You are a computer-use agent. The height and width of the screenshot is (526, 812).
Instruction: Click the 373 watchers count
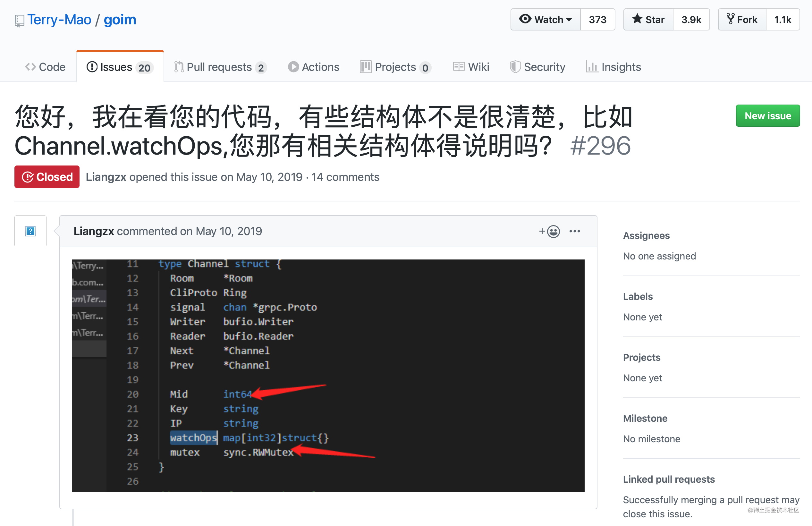coord(598,20)
